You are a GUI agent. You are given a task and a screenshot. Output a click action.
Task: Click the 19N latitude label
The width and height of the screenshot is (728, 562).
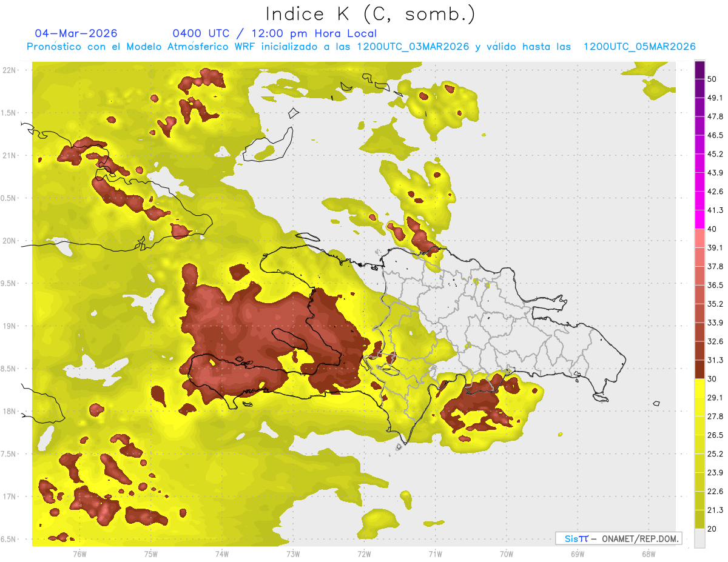tap(9, 326)
